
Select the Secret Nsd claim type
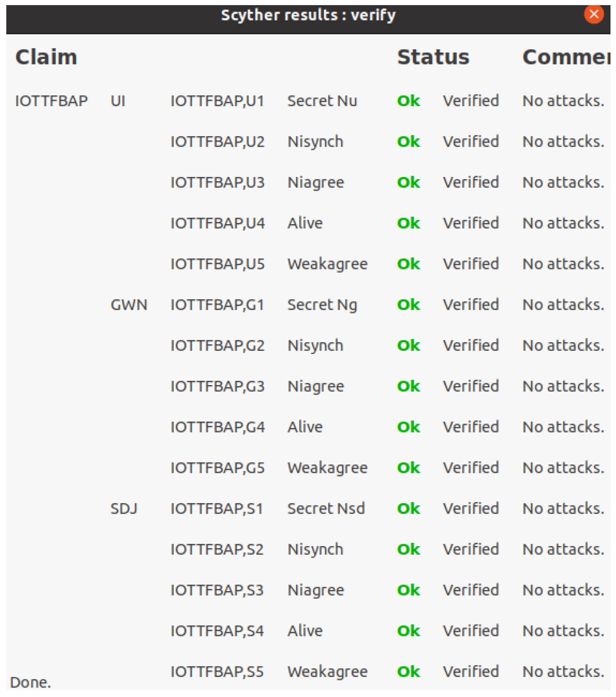326,509
